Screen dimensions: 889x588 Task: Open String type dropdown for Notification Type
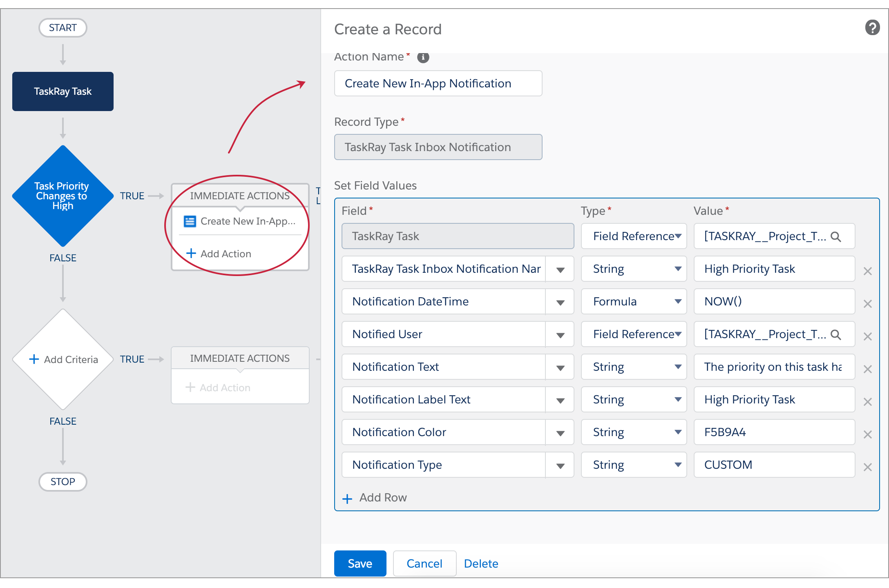point(634,465)
